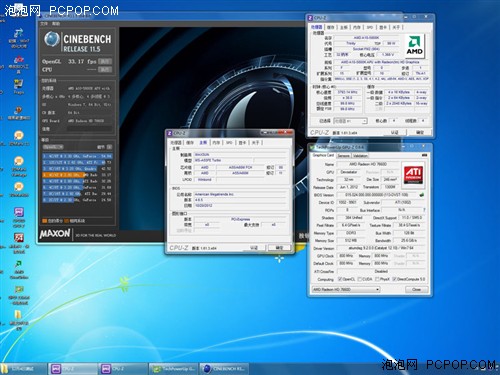Toggle the CUDA checkbox in GPU-Z
The image size is (500, 375).
[360, 279]
